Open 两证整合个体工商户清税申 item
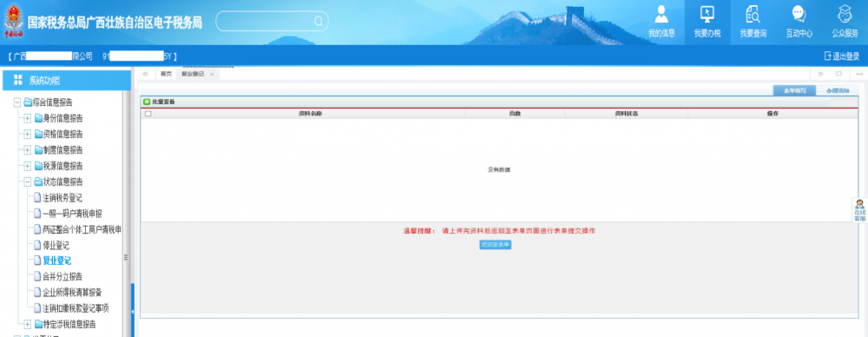Viewport: 868px width, 337px height. tap(82, 229)
